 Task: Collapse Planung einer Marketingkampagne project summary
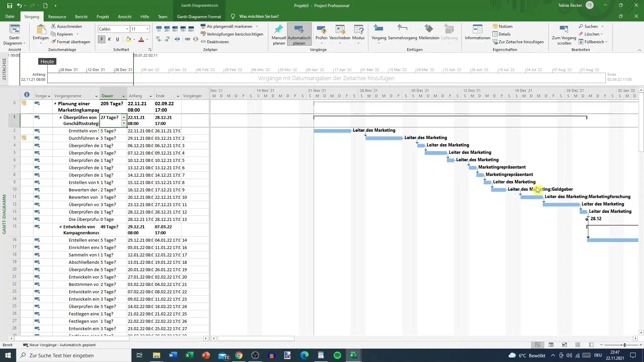click(55, 104)
